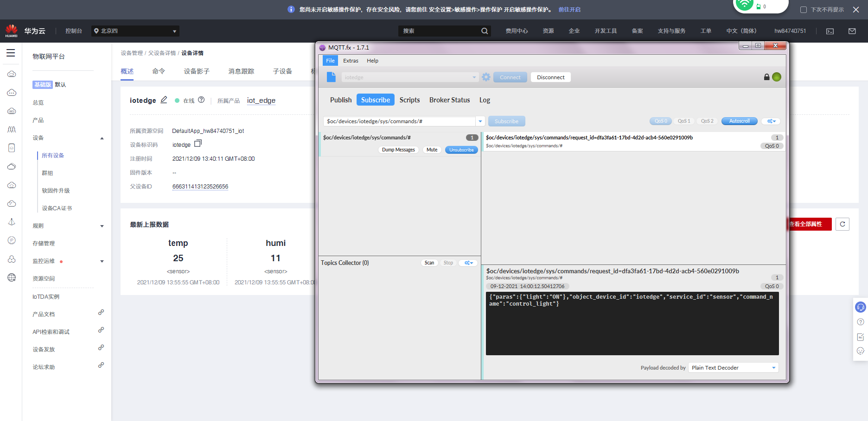The image size is (868, 421).
Task: Expand the 规则 sidebar section
Action: [x=102, y=226]
